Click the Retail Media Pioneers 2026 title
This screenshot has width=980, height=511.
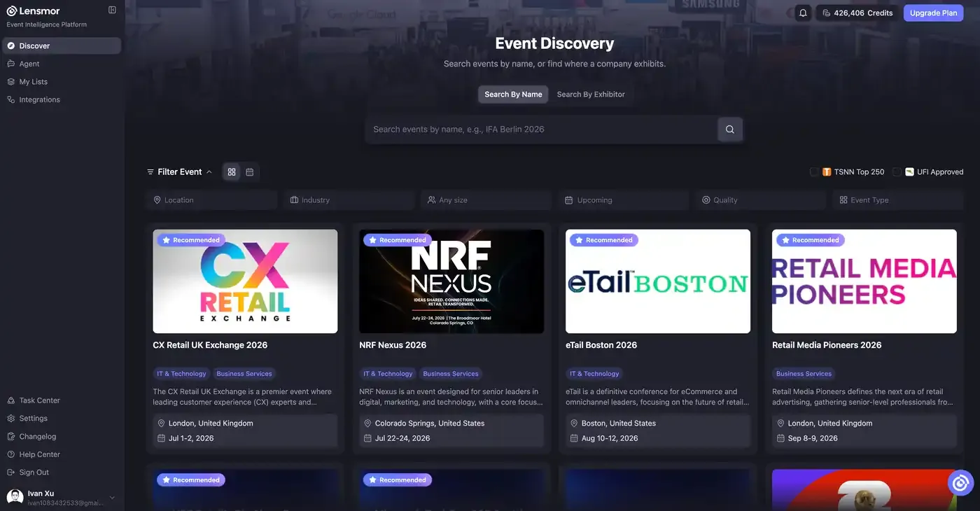[x=827, y=345]
